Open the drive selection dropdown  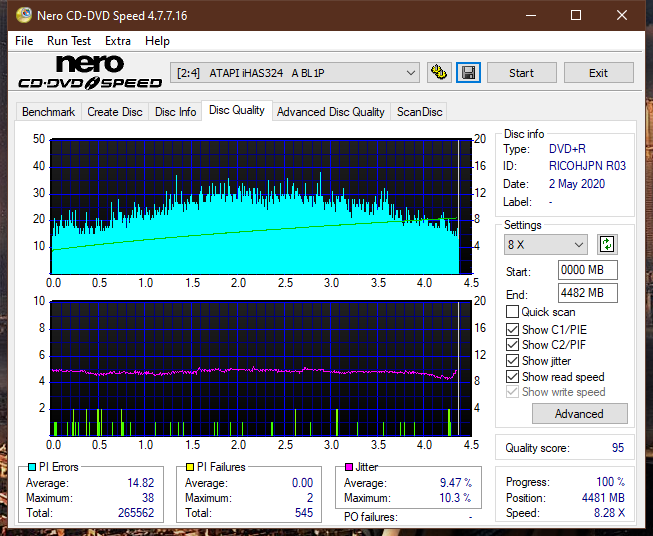pyautogui.click(x=295, y=73)
